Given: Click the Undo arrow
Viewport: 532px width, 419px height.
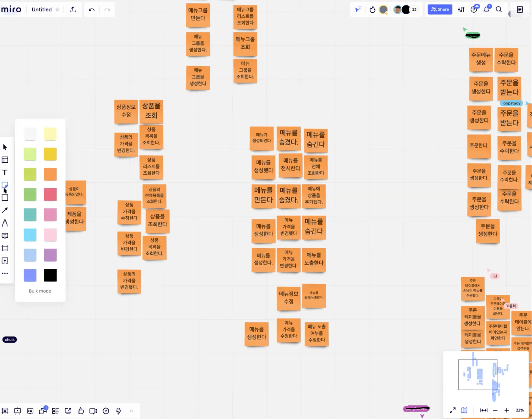Looking at the screenshot, I should (x=92, y=10).
